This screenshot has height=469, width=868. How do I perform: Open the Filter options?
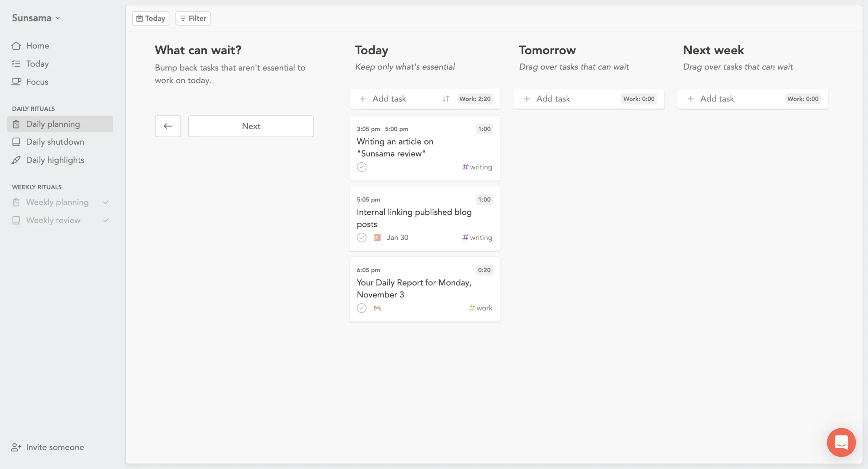(x=192, y=18)
